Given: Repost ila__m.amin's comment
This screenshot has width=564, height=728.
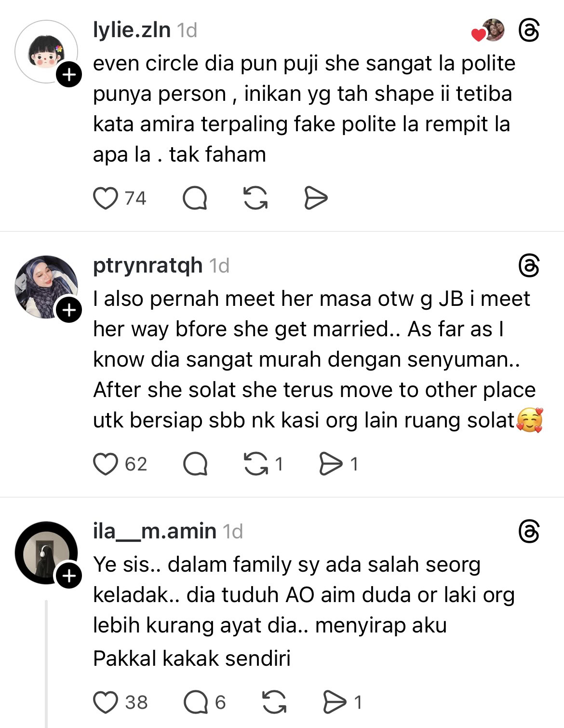Looking at the screenshot, I should pos(274,702).
